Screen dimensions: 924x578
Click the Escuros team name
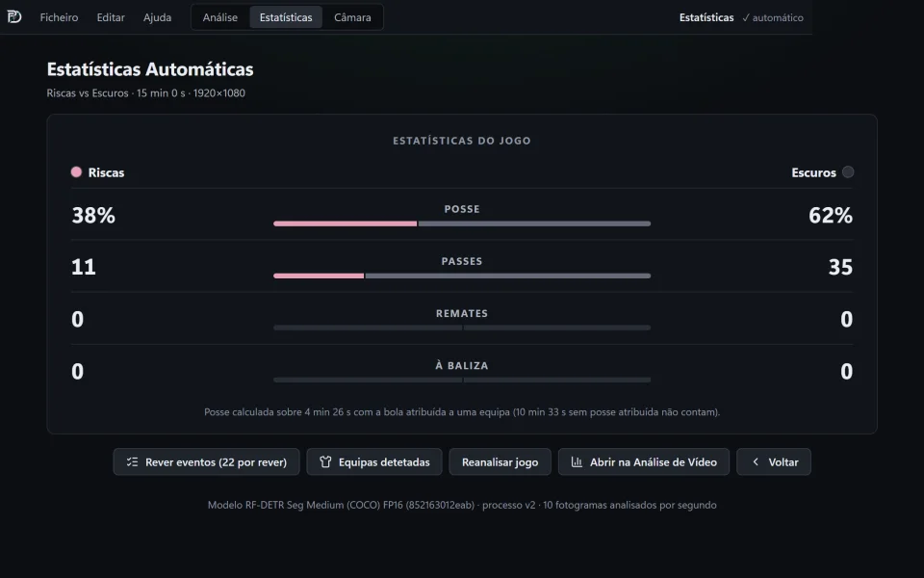tap(813, 172)
